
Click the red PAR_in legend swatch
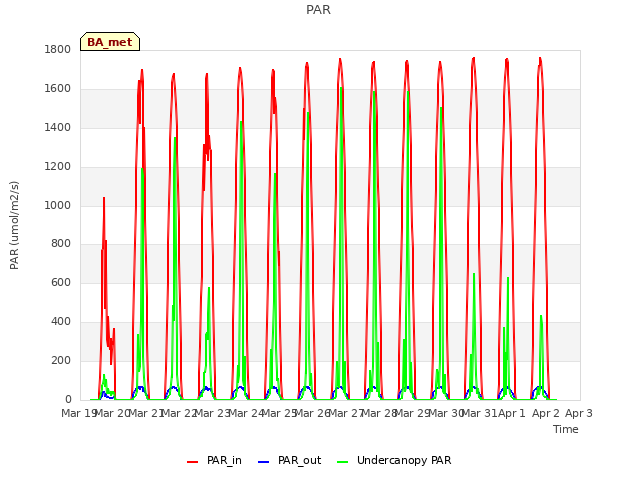click(x=192, y=462)
